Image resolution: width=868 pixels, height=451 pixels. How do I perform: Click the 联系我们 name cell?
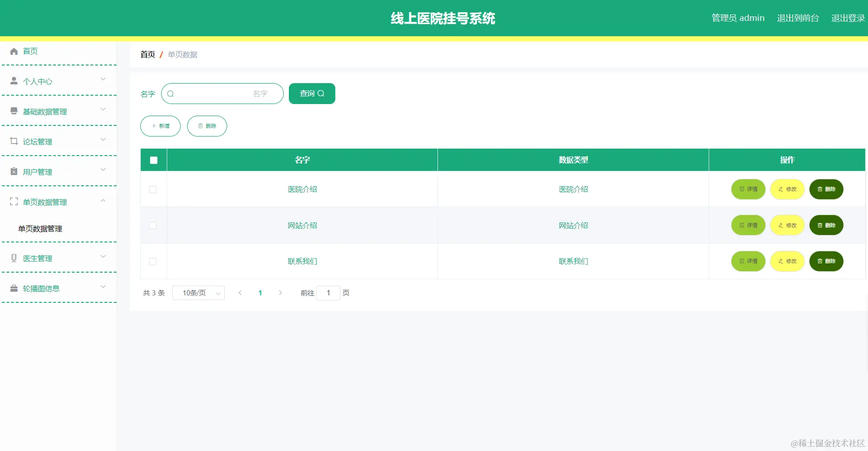(302, 261)
